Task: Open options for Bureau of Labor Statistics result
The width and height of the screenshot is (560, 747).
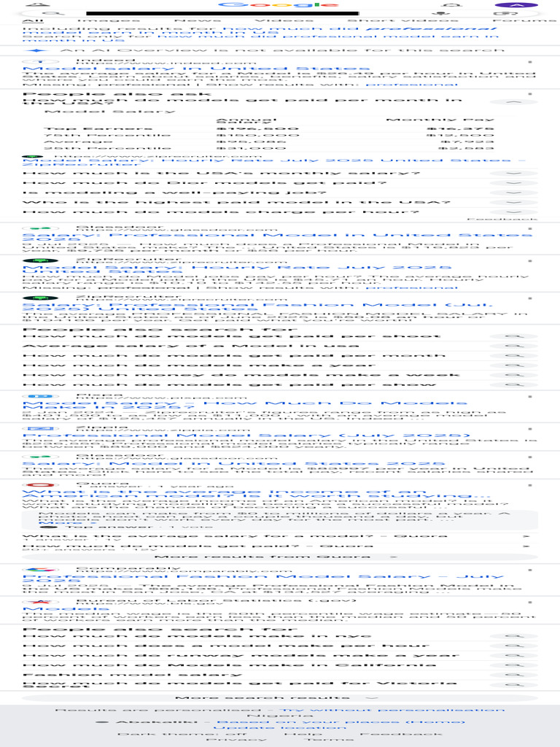Action: click(x=530, y=602)
